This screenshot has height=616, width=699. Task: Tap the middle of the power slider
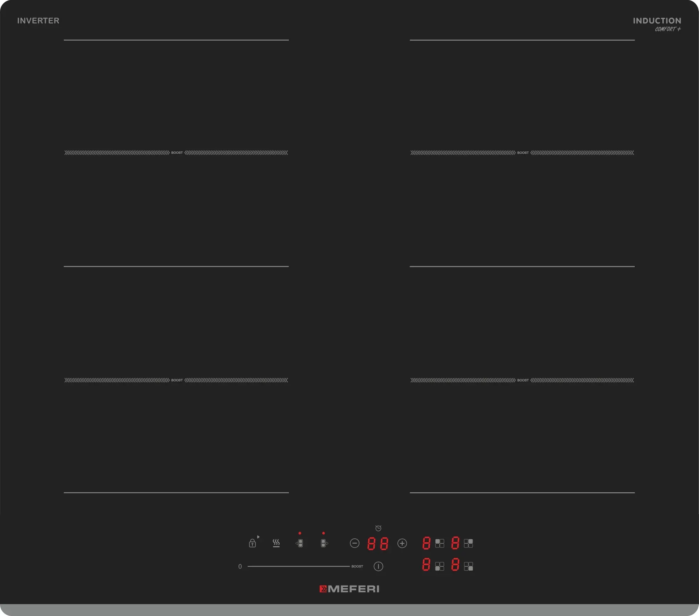298,566
